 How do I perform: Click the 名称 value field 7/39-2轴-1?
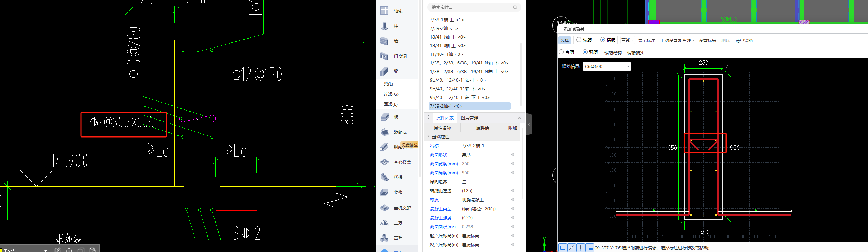coord(483,145)
